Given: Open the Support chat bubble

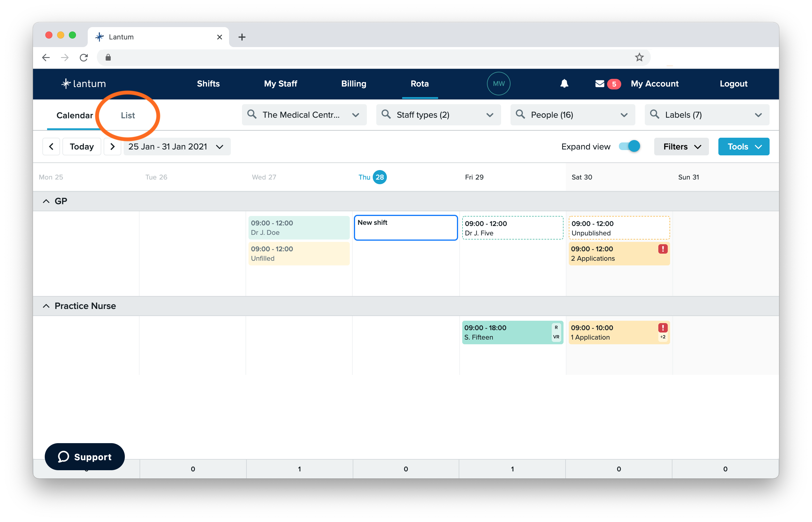Looking at the screenshot, I should 84,457.
